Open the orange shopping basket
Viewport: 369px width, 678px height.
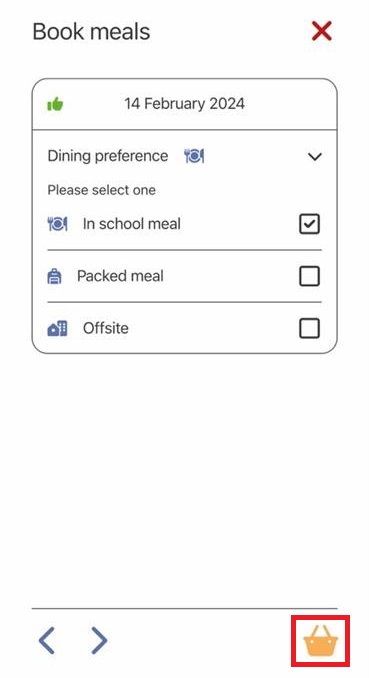tap(321, 641)
